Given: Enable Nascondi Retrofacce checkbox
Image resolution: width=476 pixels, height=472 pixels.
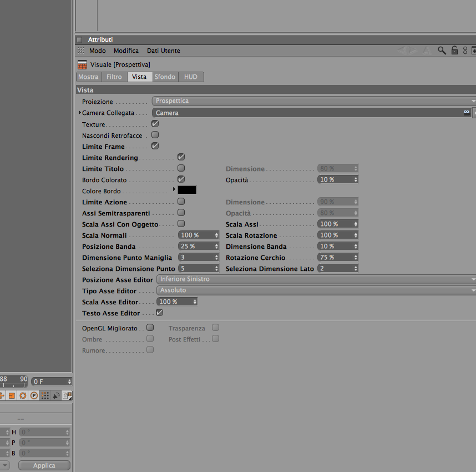Looking at the screenshot, I should (155, 134).
